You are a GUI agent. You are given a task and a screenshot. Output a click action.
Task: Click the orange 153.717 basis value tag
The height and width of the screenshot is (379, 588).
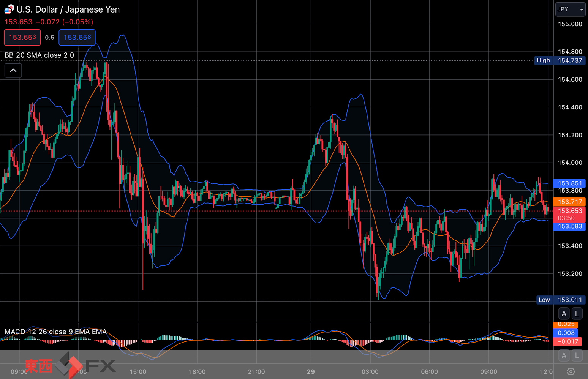pos(570,202)
